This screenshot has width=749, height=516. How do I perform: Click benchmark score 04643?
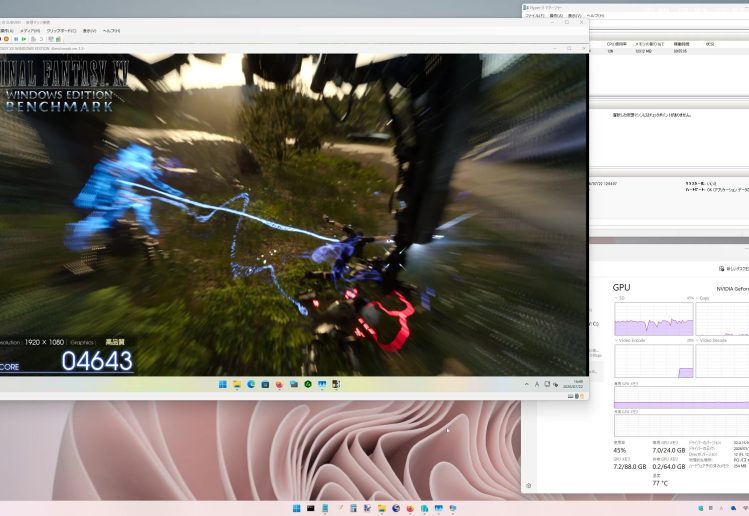tap(97, 361)
